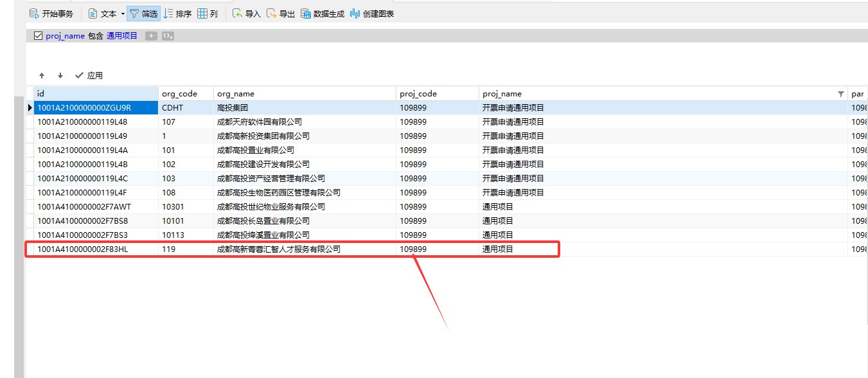
Task: Click the proj_code column header
Action: [x=438, y=93]
